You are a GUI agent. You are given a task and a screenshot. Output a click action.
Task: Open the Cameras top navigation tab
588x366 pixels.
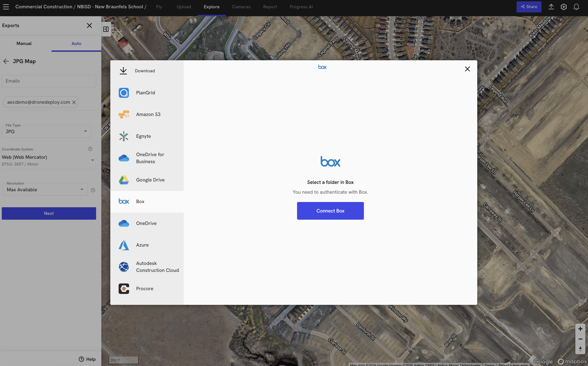click(x=241, y=7)
